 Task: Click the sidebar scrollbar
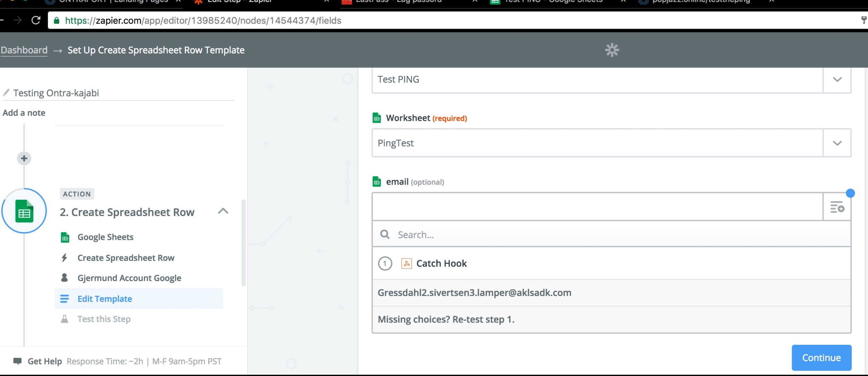point(243,243)
